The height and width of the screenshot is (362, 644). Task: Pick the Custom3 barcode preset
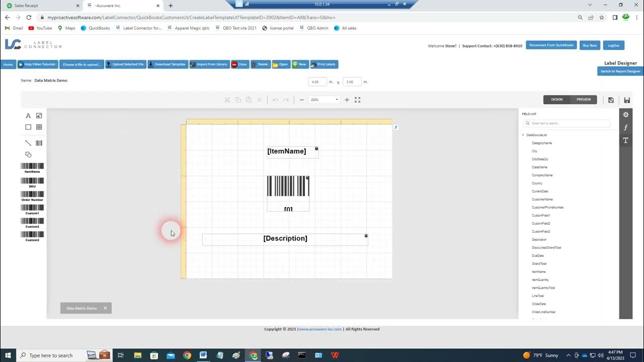[32, 236]
